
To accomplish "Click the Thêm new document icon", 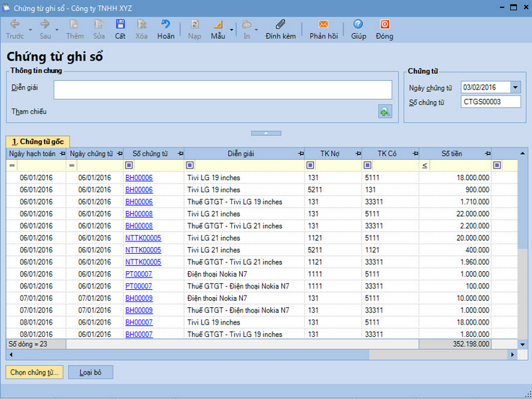I will pyautogui.click(x=74, y=24).
